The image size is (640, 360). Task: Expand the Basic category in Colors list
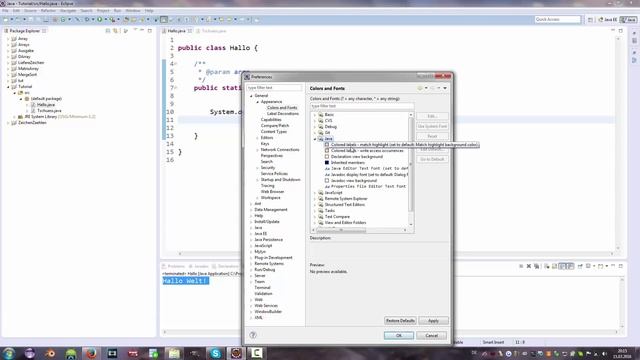(x=315, y=115)
